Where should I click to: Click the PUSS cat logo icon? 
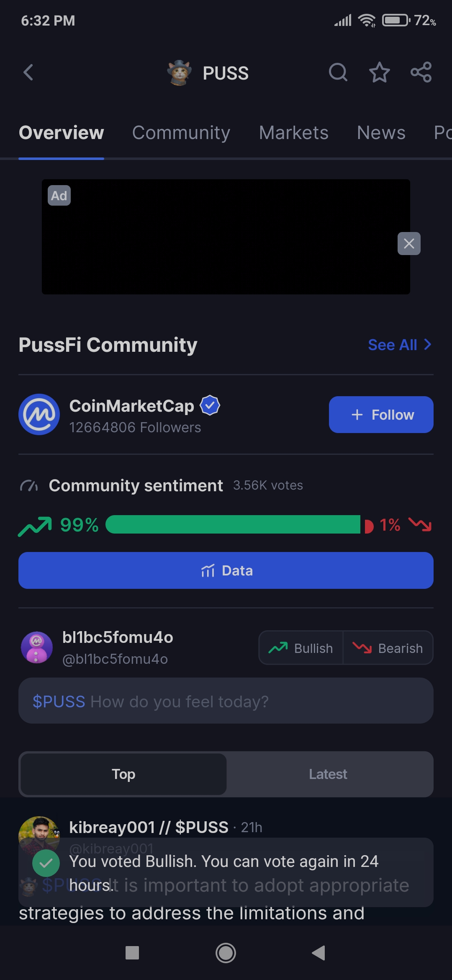point(180,72)
